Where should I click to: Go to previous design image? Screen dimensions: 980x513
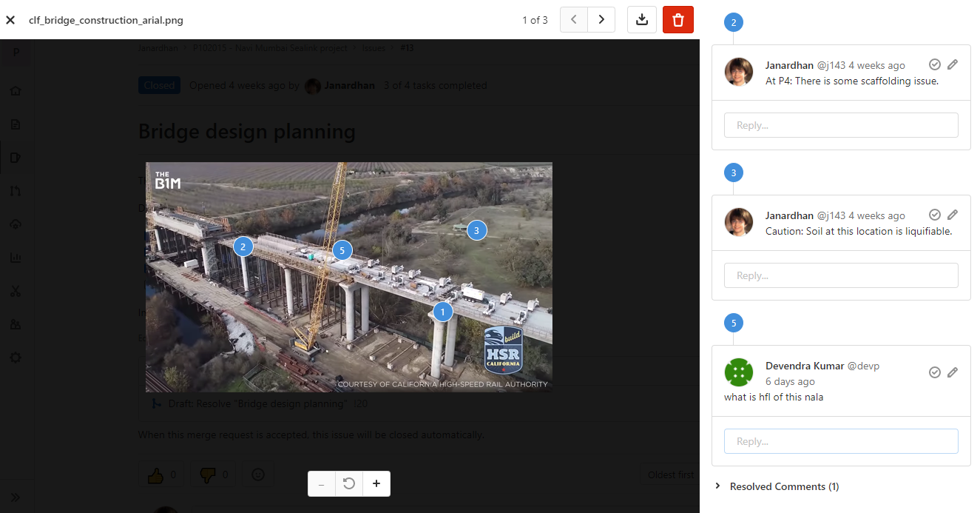(574, 20)
